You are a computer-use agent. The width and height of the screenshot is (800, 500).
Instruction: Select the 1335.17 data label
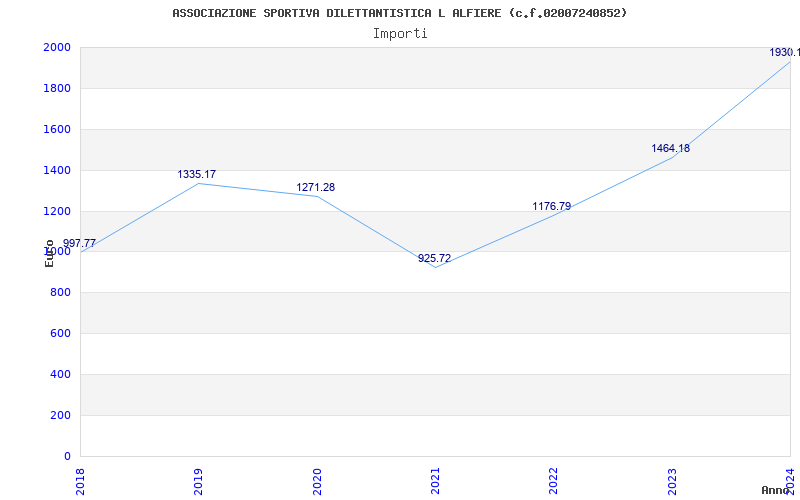tap(196, 174)
